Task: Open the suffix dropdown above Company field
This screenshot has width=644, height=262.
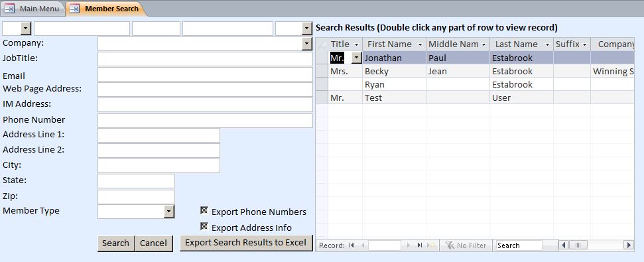Action: [x=307, y=29]
